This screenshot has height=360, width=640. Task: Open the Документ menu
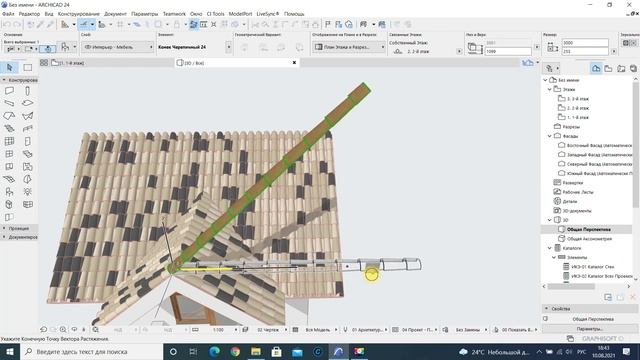(x=115, y=14)
